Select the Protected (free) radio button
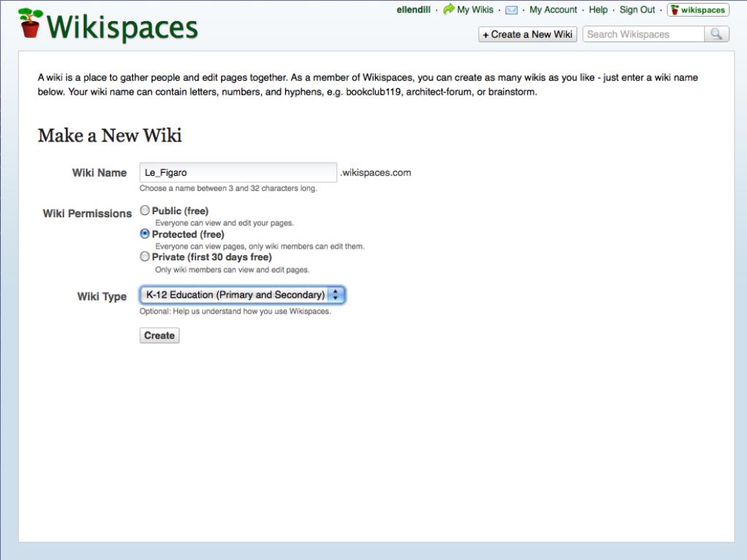This screenshot has width=747, height=560. click(145, 234)
